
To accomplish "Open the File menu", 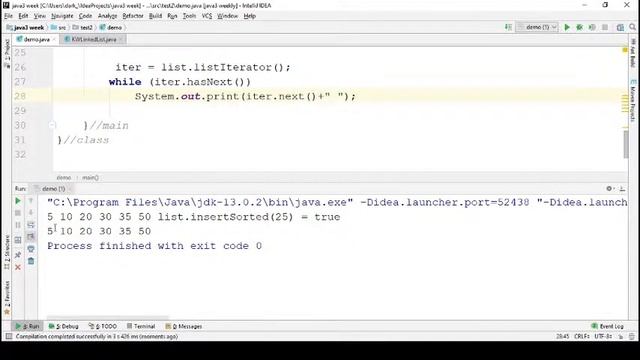I will click(9, 16).
